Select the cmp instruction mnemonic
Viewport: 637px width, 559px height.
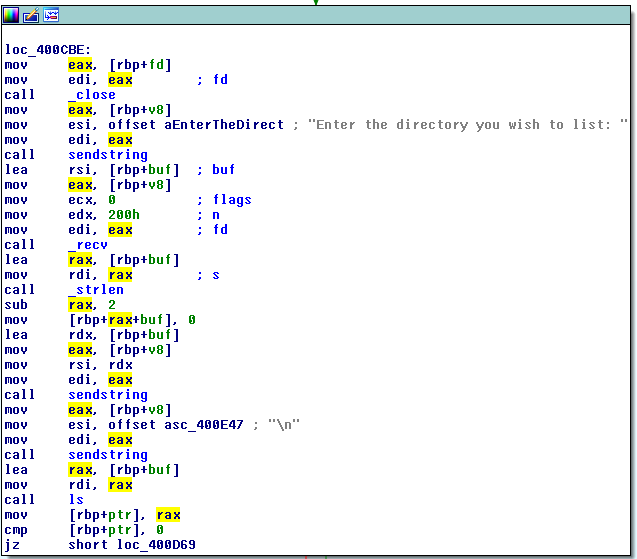pyautogui.click(x=16, y=530)
